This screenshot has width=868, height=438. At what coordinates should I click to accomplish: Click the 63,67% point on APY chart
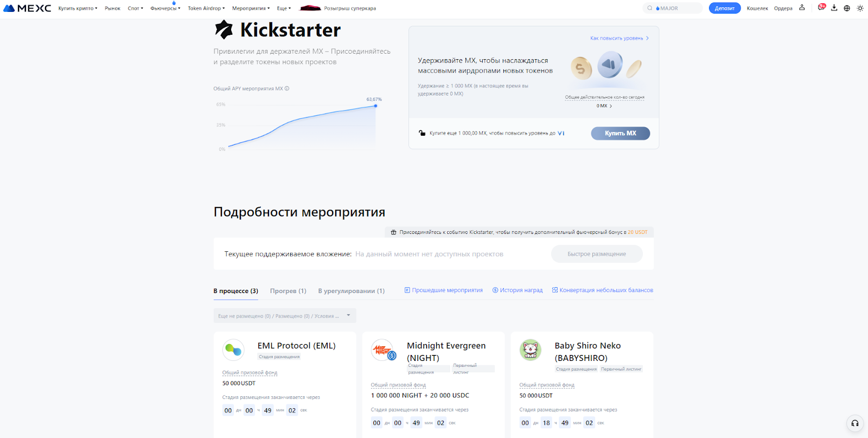pos(375,105)
